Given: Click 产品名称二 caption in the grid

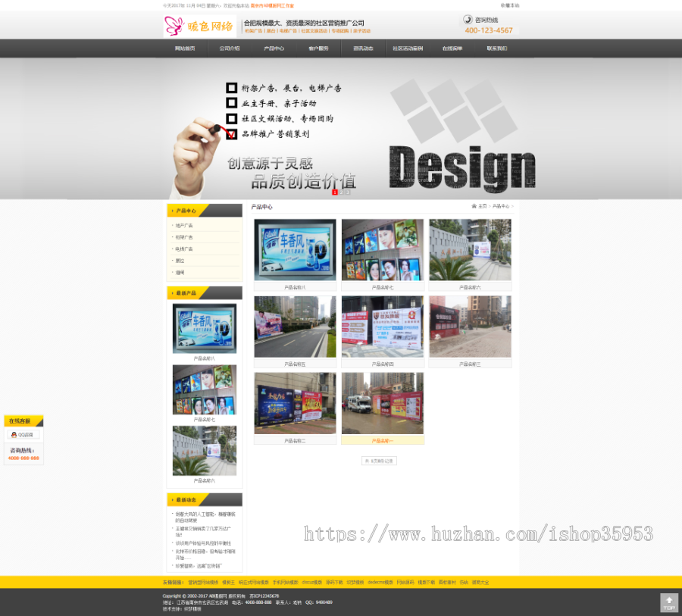Looking at the screenshot, I should click(x=296, y=441).
